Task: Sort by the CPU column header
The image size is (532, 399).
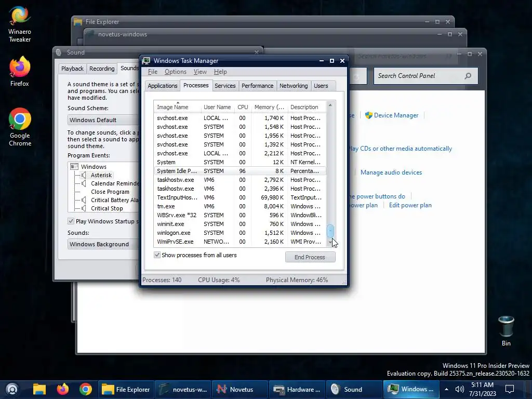Action: (x=243, y=107)
